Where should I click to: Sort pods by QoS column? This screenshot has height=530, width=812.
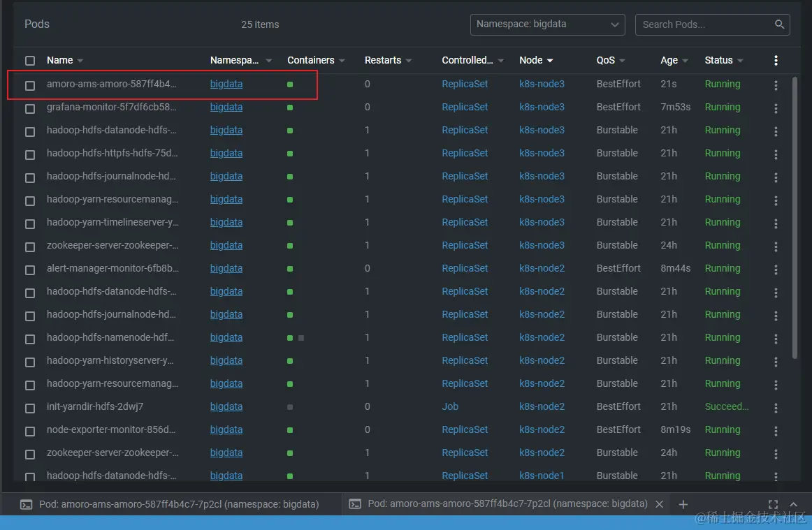click(611, 60)
